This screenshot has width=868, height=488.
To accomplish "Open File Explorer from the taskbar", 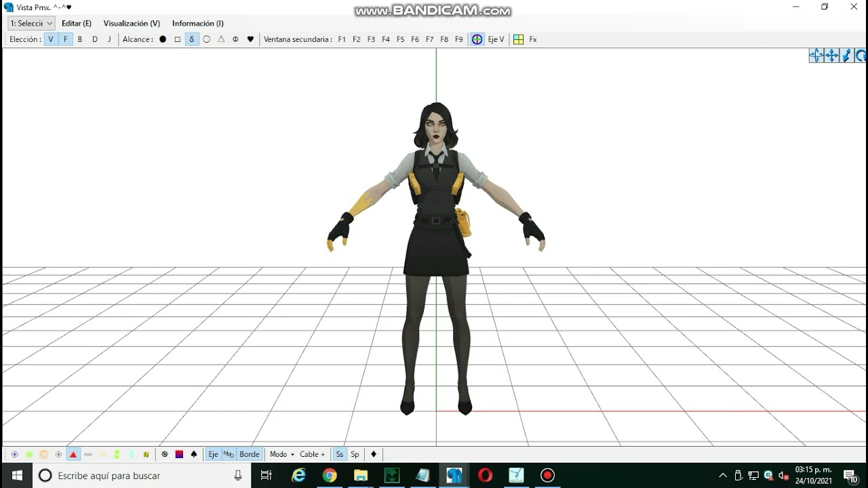I will (361, 476).
